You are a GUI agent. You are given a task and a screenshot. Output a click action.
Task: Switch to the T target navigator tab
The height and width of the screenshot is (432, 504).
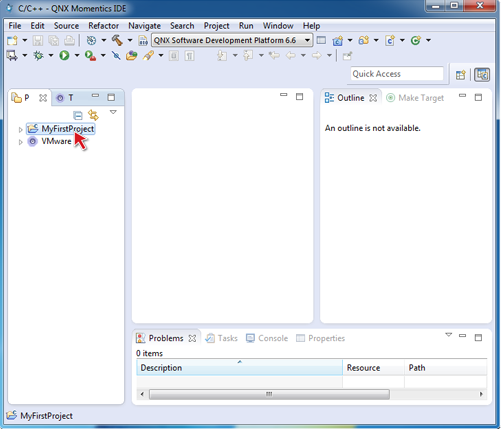click(x=65, y=98)
